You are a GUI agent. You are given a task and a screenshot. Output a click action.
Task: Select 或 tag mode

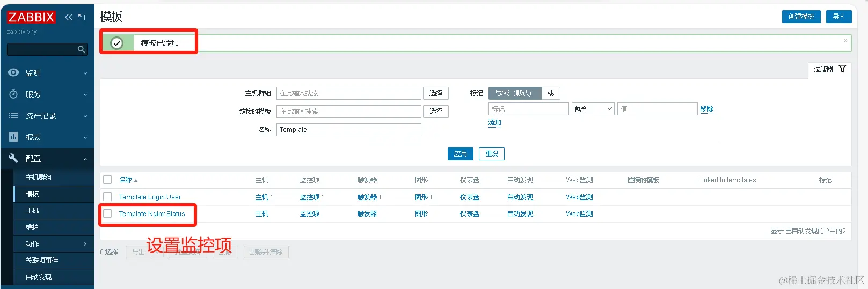pyautogui.click(x=551, y=93)
